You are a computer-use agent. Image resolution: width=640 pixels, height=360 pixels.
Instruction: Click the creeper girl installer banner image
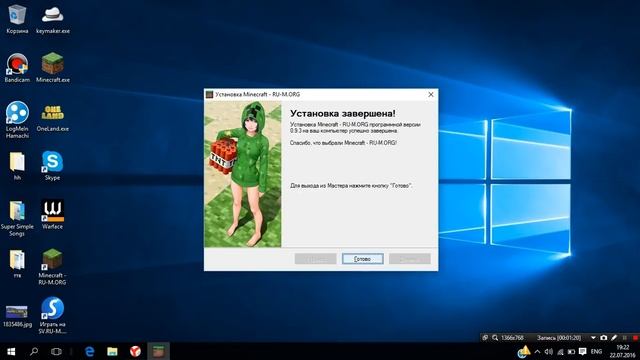pyautogui.click(x=242, y=174)
